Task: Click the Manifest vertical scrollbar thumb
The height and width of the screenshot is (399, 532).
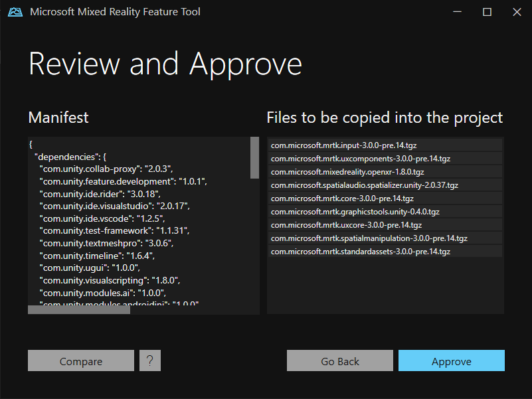Action: (255, 158)
